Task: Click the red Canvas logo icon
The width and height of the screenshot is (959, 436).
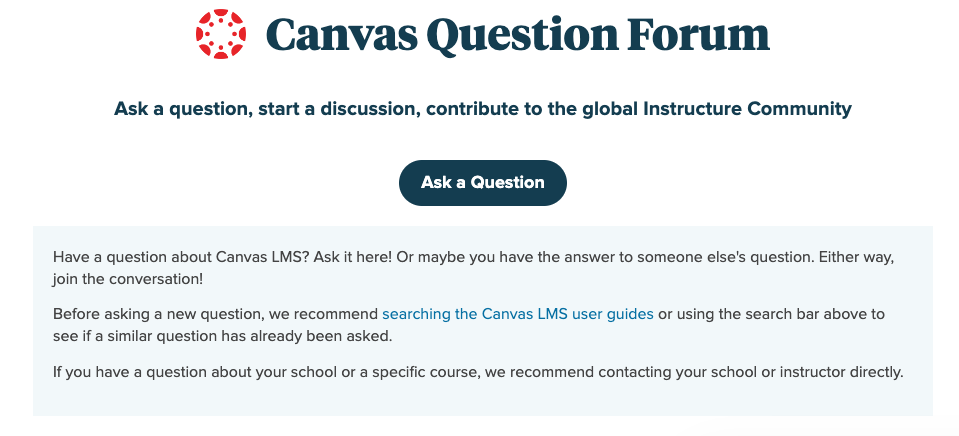Action: click(x=221, y=34)
